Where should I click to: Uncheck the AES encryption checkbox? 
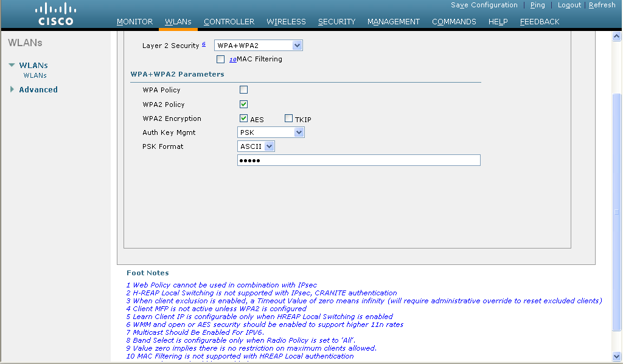pyautogui.click(x=243, y=118)
